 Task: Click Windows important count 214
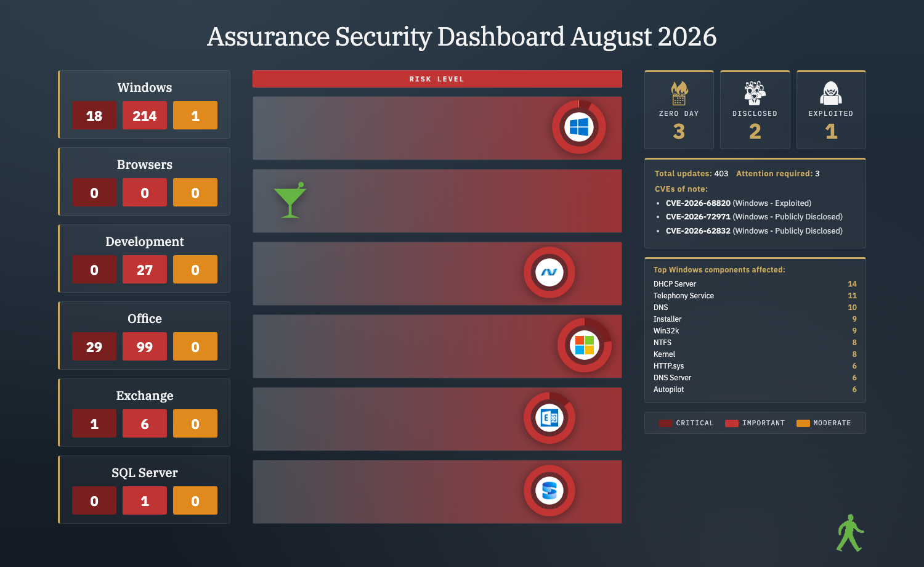tap(145, 115)
